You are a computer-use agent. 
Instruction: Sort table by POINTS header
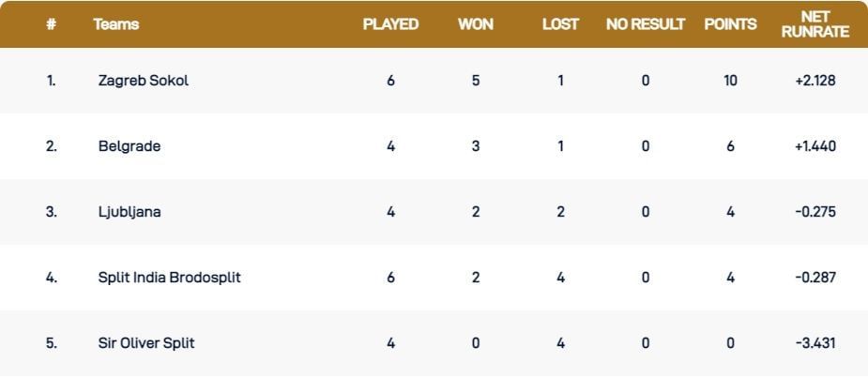coord(730,24)
